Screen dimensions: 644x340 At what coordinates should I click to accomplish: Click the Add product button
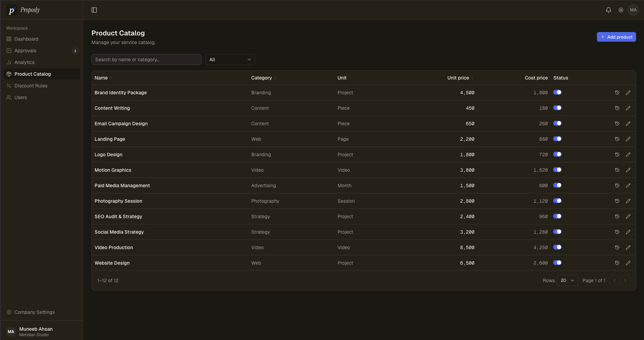click(616, 37)
